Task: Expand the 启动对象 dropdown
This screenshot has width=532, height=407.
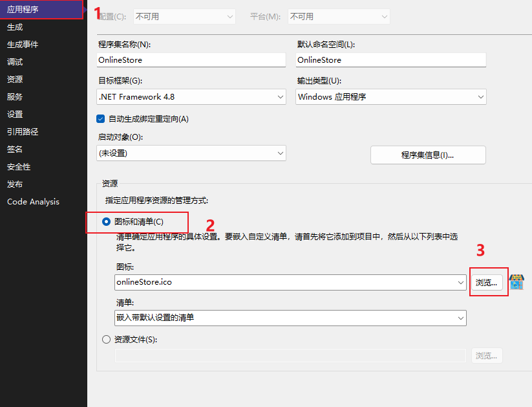Action: [x=191, y=153]
